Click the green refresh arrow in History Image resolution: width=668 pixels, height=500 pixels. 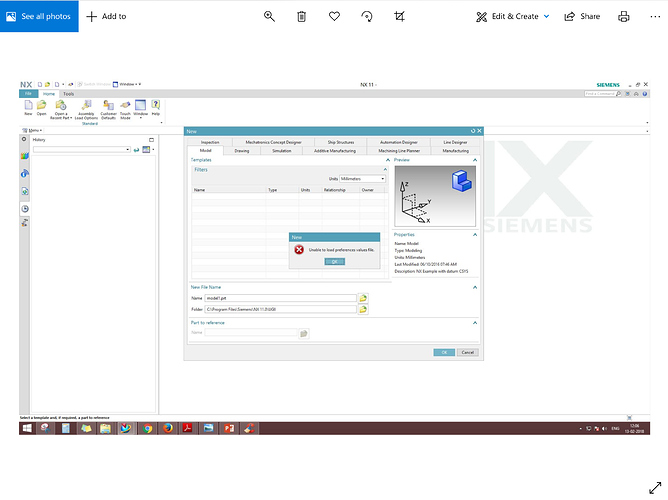[136, 150]
